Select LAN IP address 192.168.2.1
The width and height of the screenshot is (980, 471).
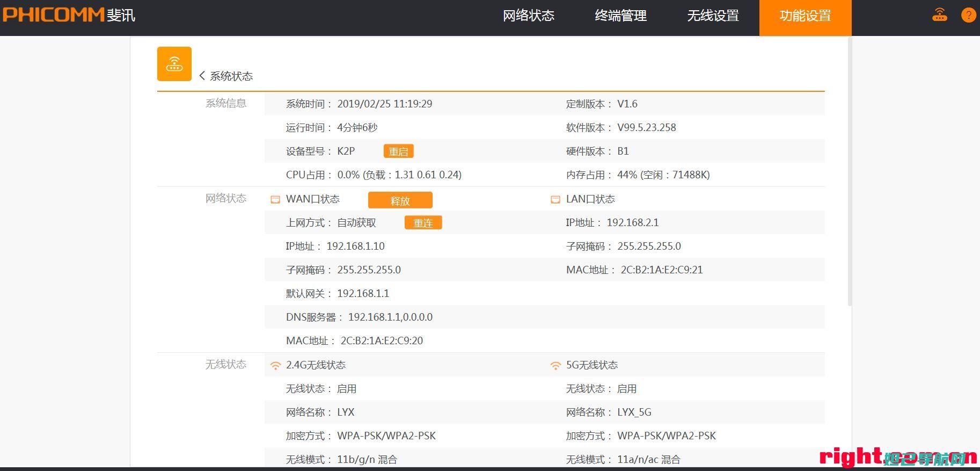pyautogui.click(x=632, y=222)
